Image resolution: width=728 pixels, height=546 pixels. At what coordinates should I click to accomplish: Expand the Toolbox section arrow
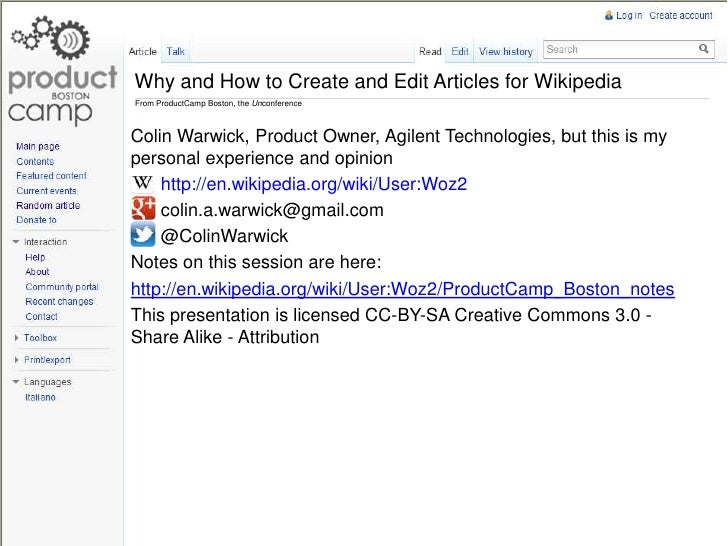[x=16, y=338]
